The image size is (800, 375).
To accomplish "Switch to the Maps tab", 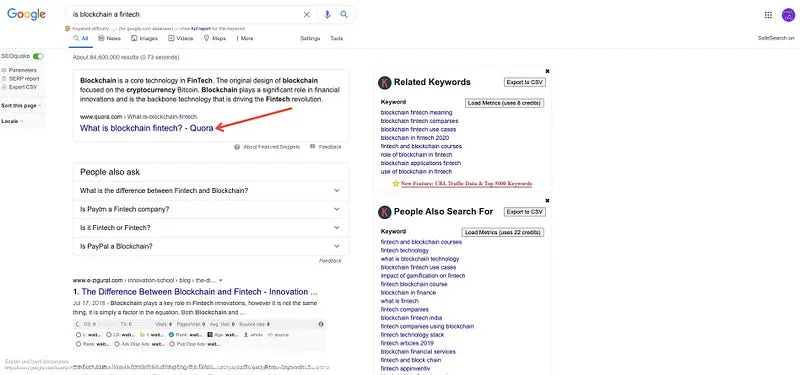I will pyautogui.click(x=215, y=38).
